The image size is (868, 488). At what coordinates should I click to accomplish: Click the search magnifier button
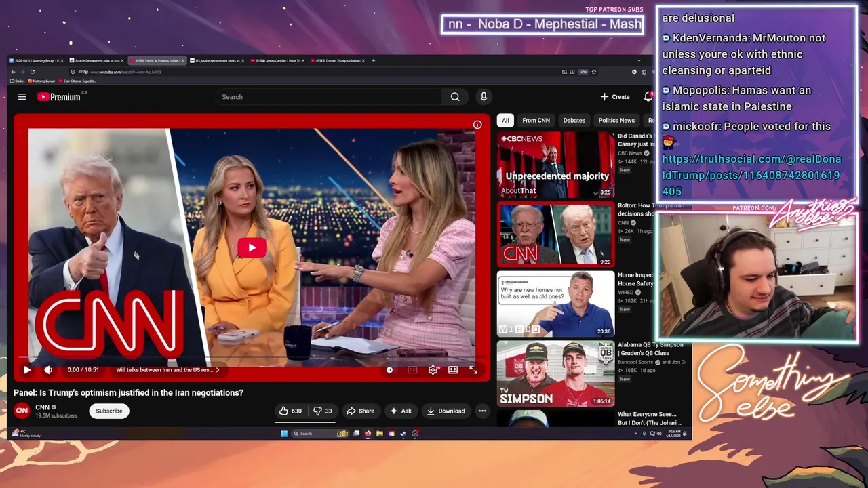pos(455,97)
